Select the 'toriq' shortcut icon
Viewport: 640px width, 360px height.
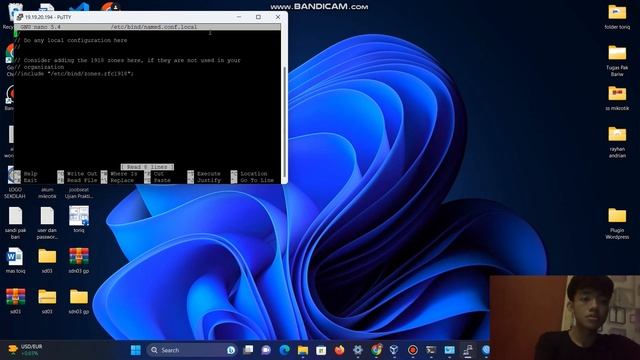pyautogui.click(x=79, y=216)
